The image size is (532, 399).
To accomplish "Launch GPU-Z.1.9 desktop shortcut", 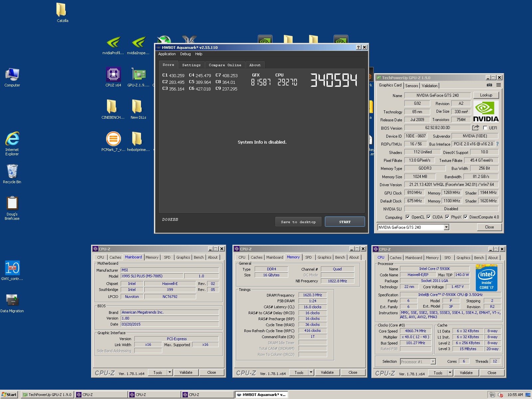I will 138,77.
